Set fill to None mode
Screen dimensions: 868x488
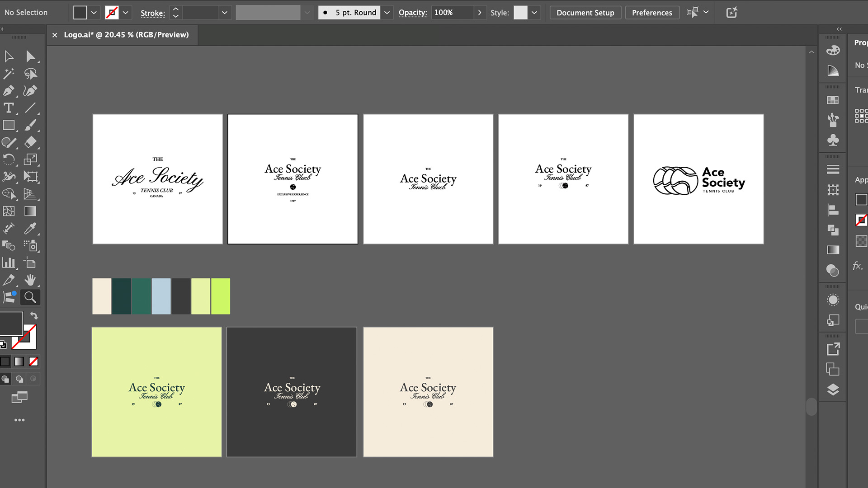33,361
